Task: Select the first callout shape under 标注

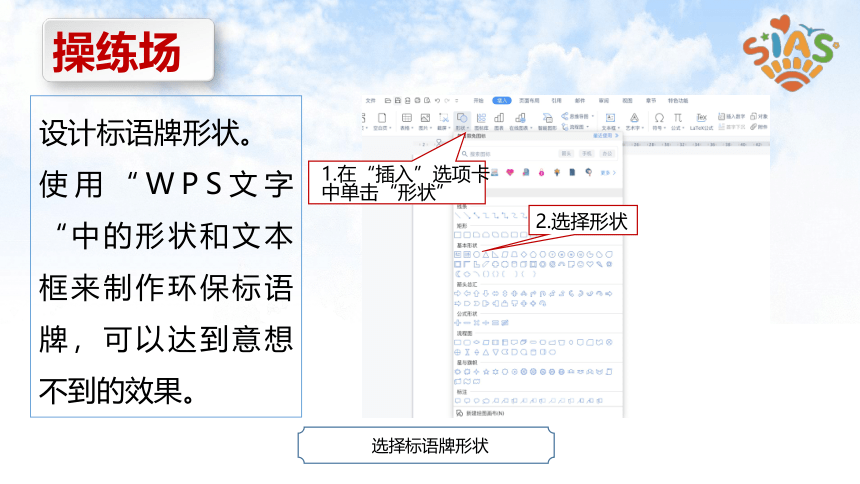Action: click(x=457, y=401)
